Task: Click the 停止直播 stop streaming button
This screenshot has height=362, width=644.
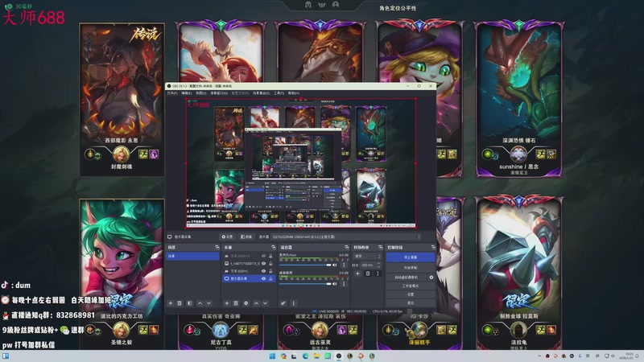Action: point(410,257)
